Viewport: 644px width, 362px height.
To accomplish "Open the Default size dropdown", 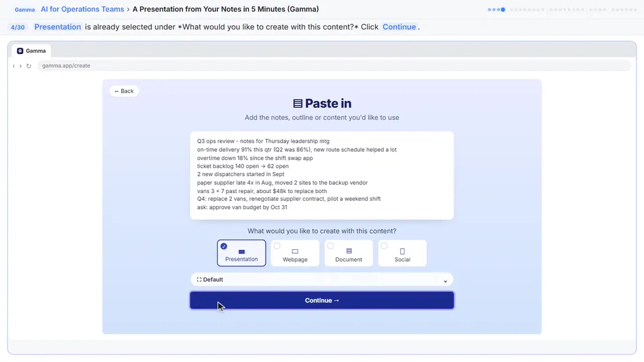I will (x=322, y=279).
